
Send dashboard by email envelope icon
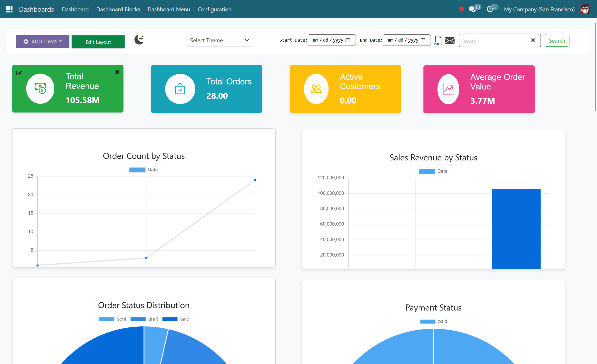(x=450, y=41)
